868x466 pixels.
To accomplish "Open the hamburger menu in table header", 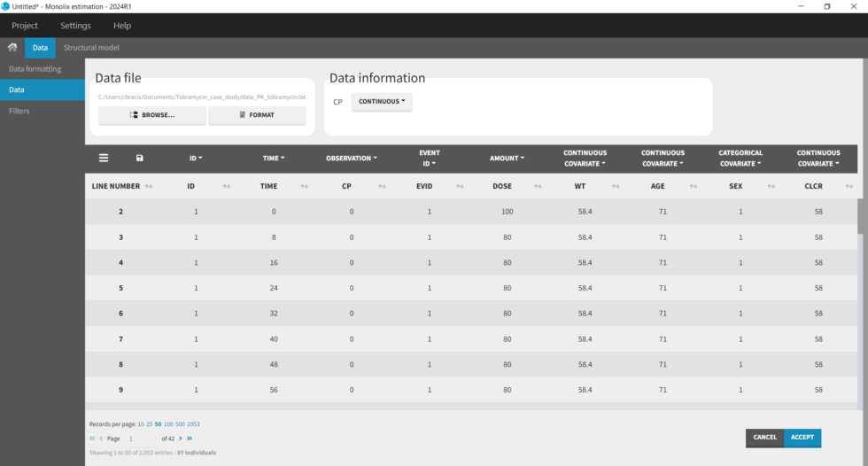I will click(104, 158).
